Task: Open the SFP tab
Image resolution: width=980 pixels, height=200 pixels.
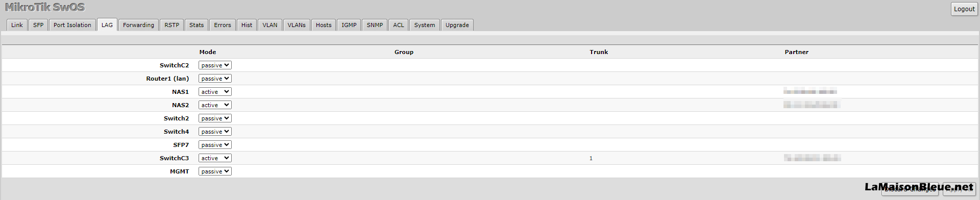Action: point(38,25)
